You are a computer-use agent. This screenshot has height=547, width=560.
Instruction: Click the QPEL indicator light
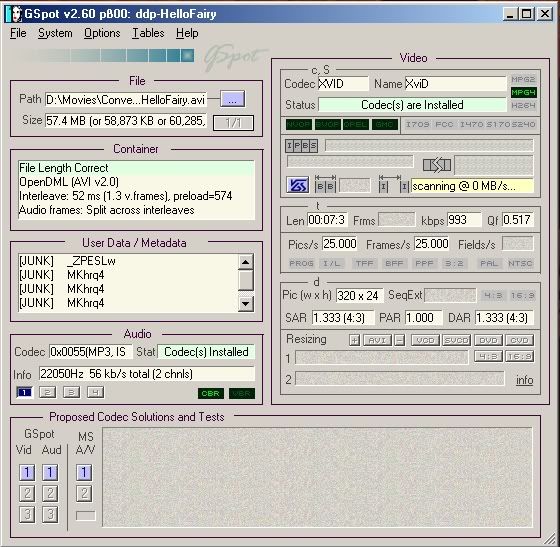click(356, 124)
